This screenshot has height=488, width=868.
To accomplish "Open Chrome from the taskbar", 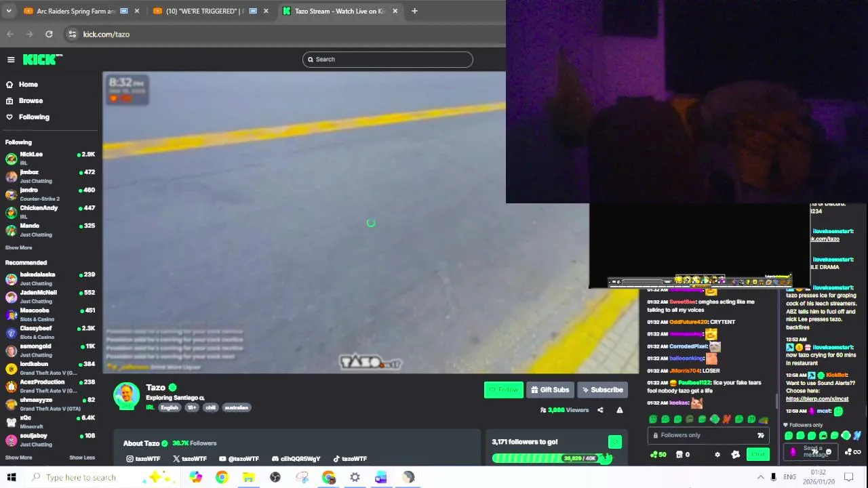I will point(222,477).
